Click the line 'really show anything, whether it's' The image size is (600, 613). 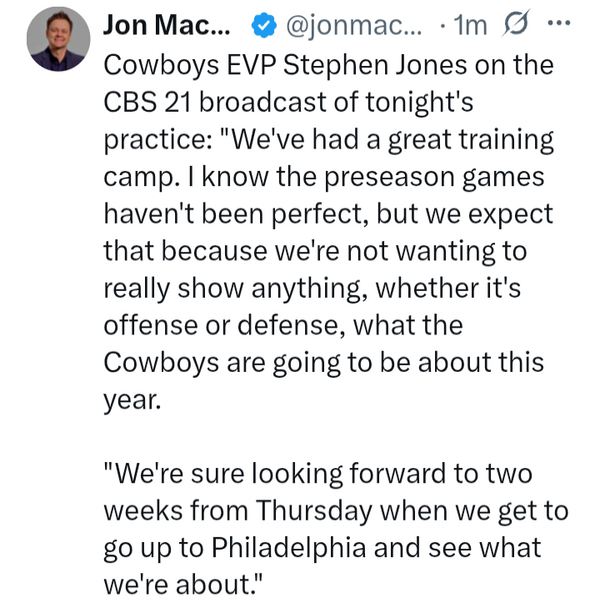[x=312, y=289]
